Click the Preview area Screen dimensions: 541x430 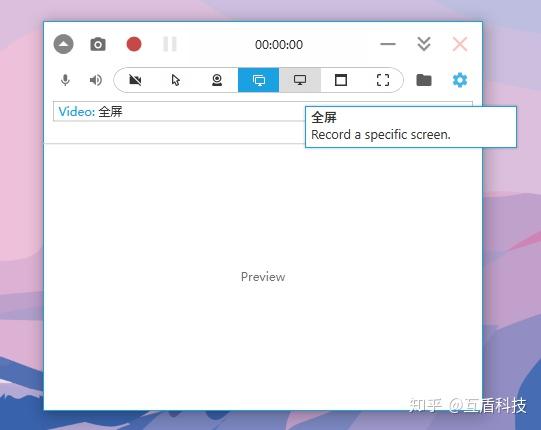click(x=263, y=277)
